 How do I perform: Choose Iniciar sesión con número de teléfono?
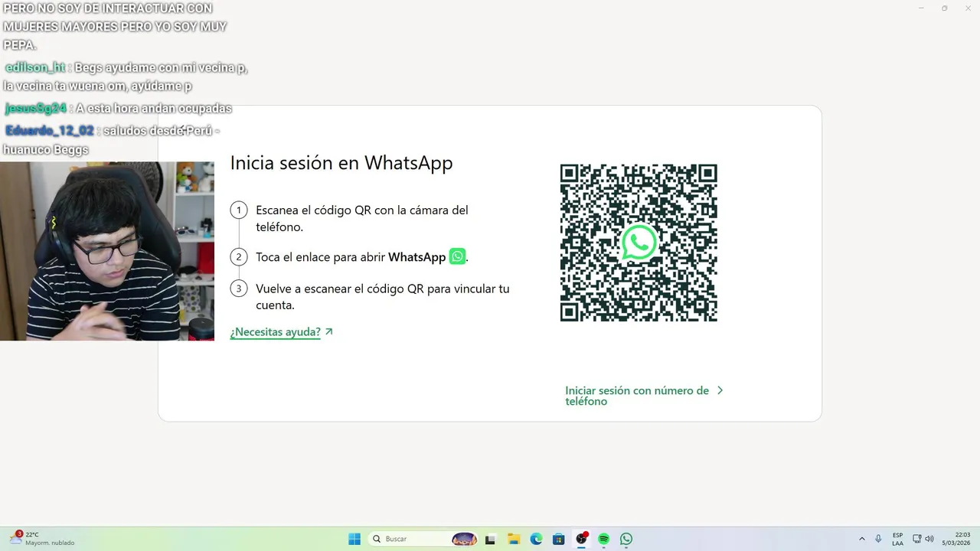(x=637, y=396)
